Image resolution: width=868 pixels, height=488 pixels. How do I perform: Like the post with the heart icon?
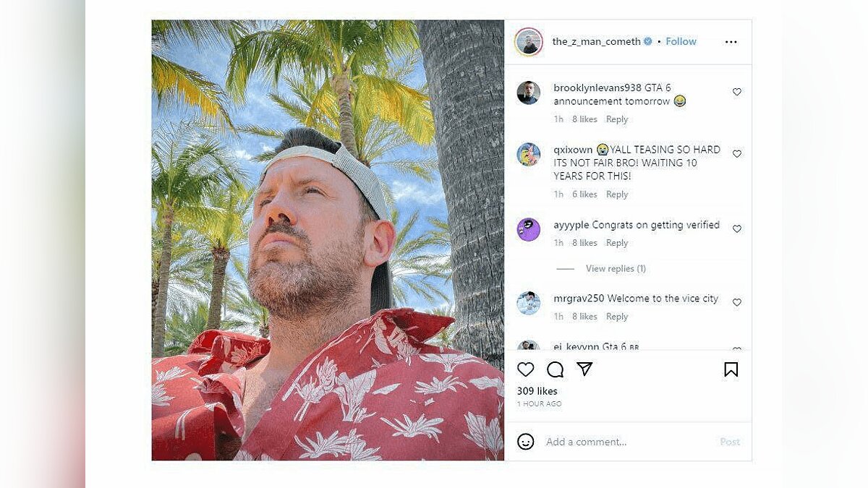526,369
